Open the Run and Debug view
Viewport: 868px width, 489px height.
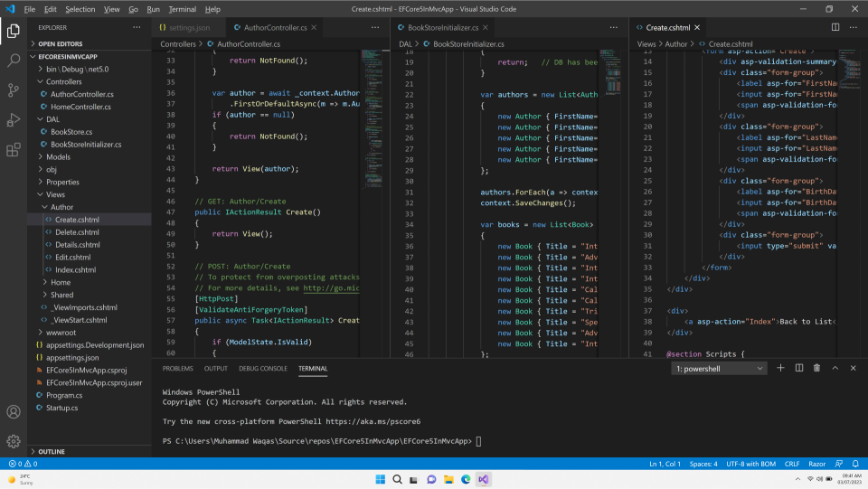pos(14,119)
